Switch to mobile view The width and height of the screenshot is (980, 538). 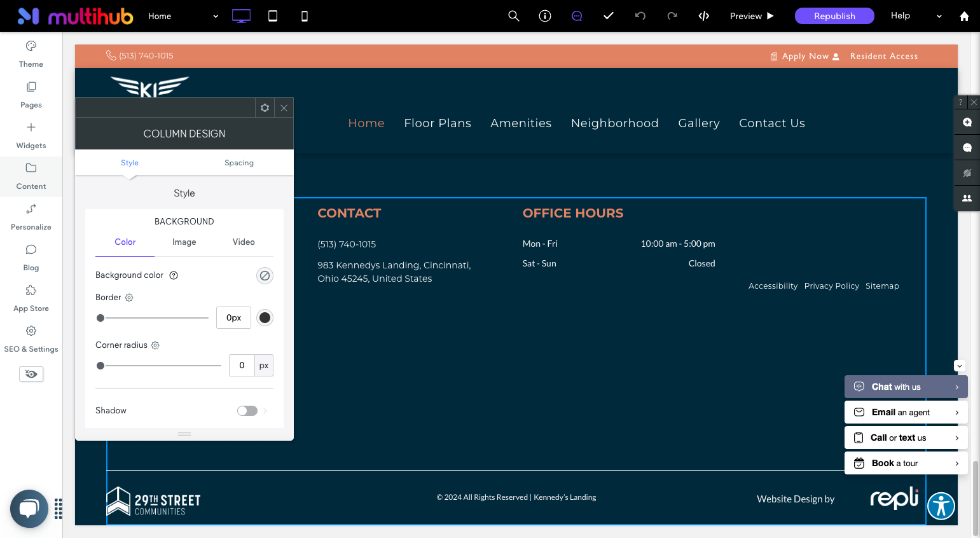point(305,16)
